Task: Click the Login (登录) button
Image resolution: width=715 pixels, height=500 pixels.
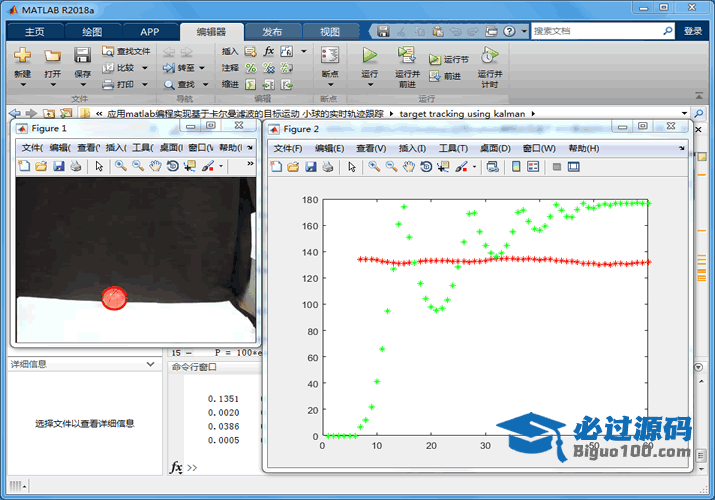Action: coord(693,31)
